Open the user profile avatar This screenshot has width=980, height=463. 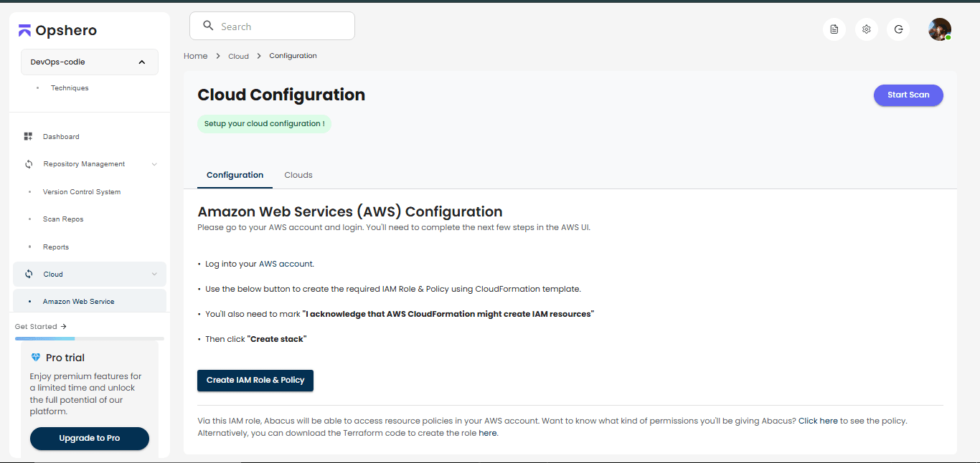coord(939,29)
